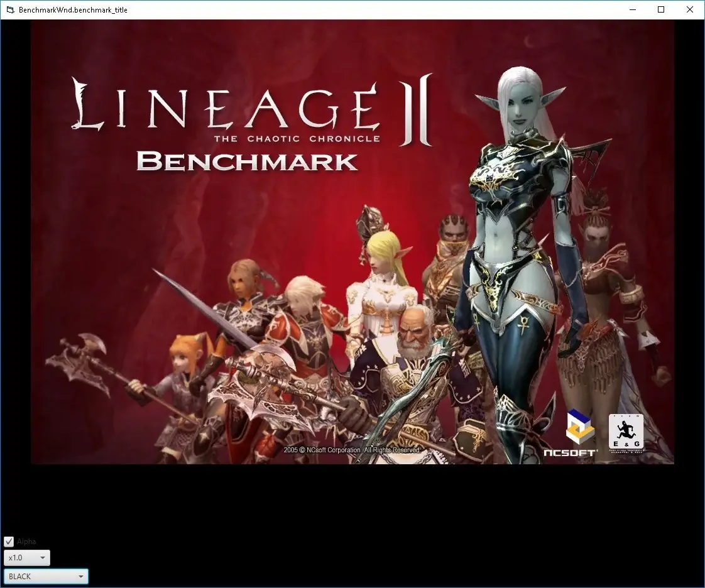Screen dimensions: 705x588
Task: Maximize the BenchmarkWnd.benchmark_title window
Action: (661, 9)
